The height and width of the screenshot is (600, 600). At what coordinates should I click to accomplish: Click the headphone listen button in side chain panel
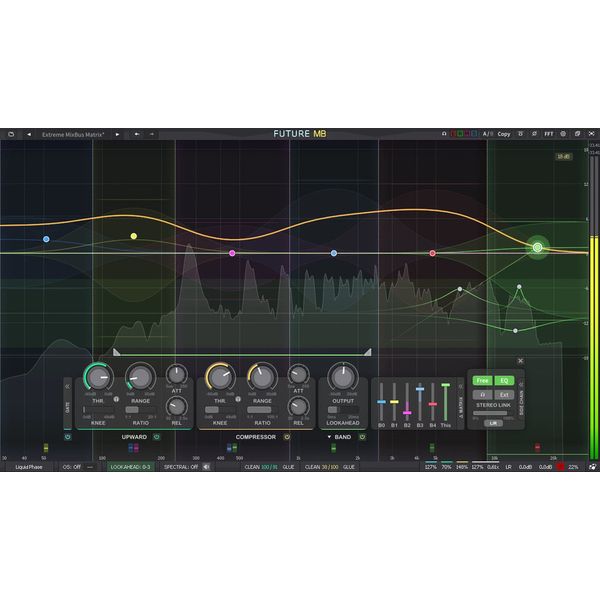pos(484,394)
